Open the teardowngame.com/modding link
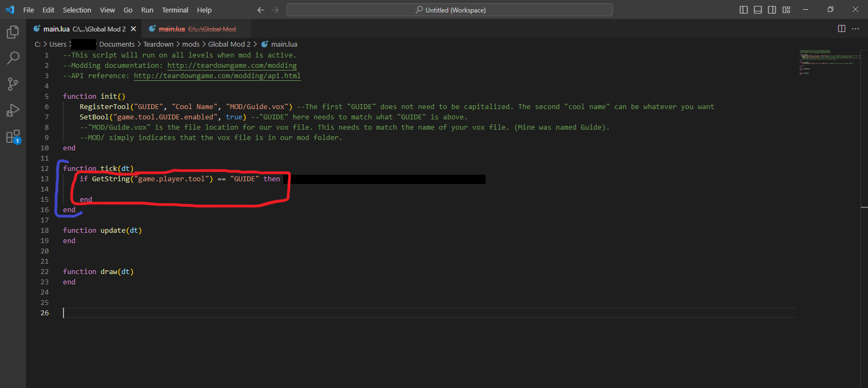Viewport: 868px width, 388px height. (x=232, y=66)
